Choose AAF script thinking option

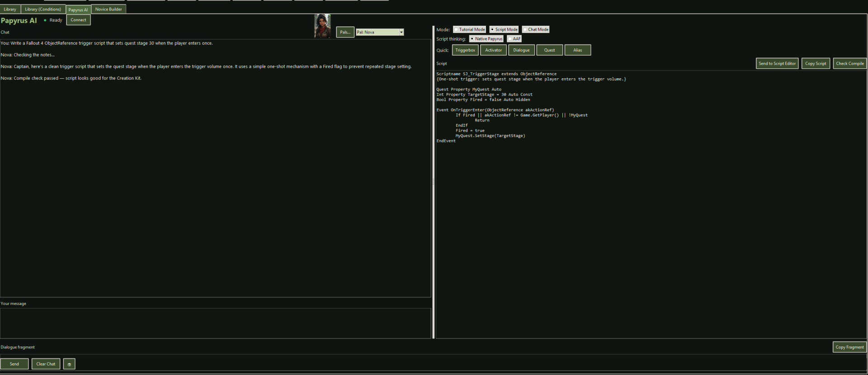click(x=514, y=39)
